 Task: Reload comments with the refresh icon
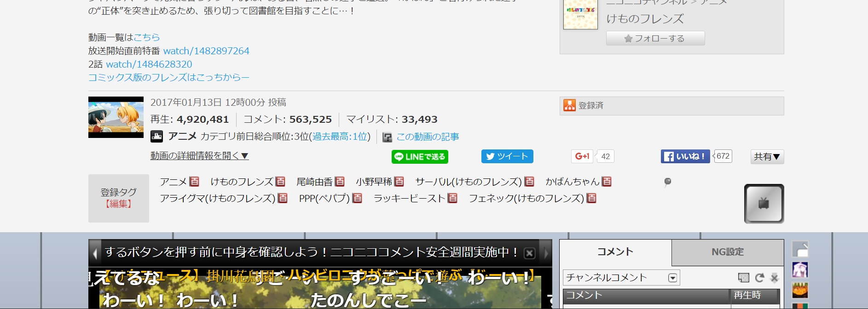click(x=759, y=278)
